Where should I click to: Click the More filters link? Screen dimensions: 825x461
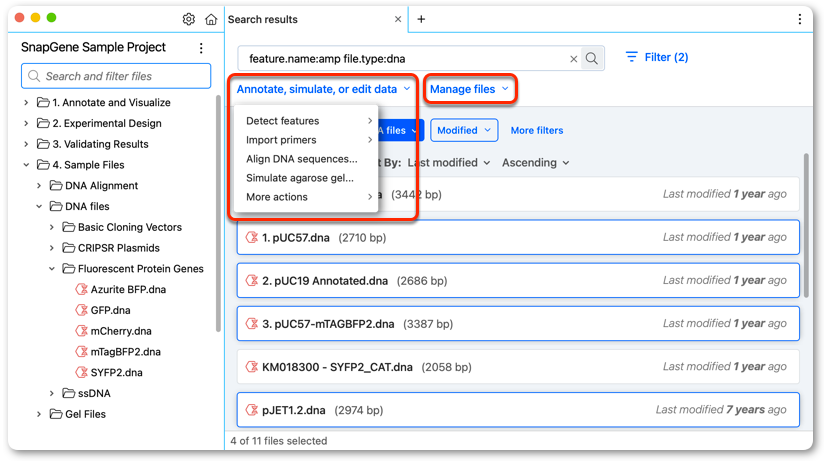[x=537, y=130]
